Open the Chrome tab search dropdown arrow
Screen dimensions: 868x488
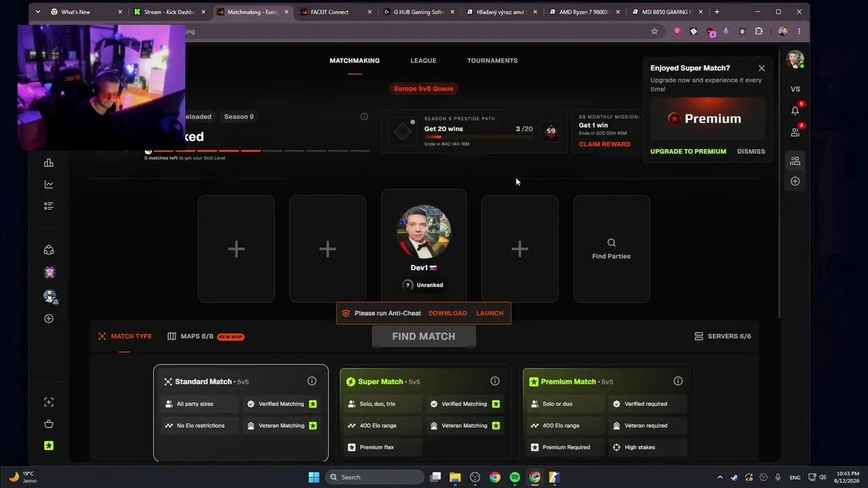(37, 12)
